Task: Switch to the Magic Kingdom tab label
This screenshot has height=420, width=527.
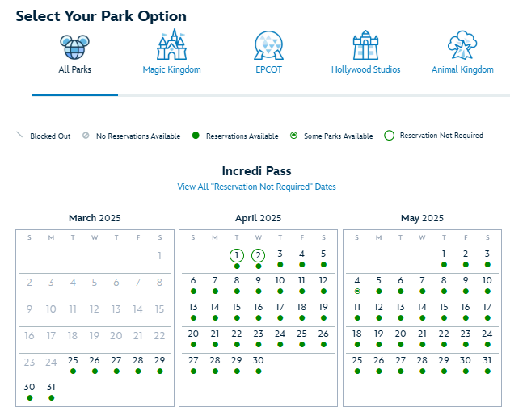Action: [171, 70]
